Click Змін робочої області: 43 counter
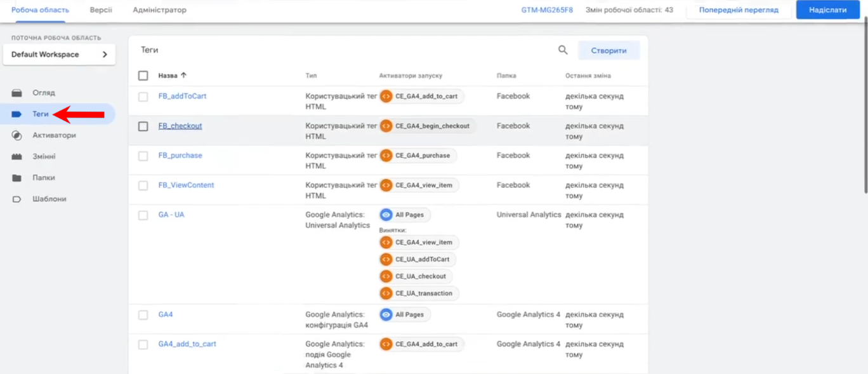 pyautogui.click(x=629, y=10)
